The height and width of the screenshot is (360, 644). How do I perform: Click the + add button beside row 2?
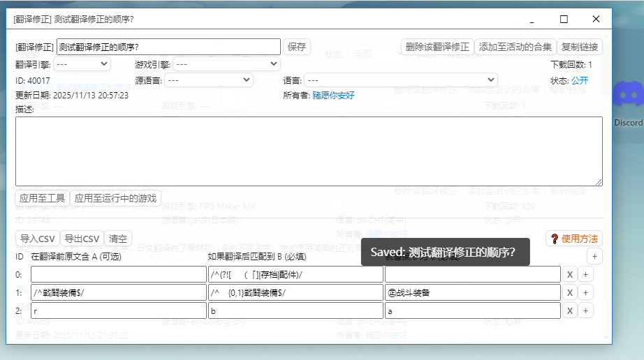tap(585, 310)
